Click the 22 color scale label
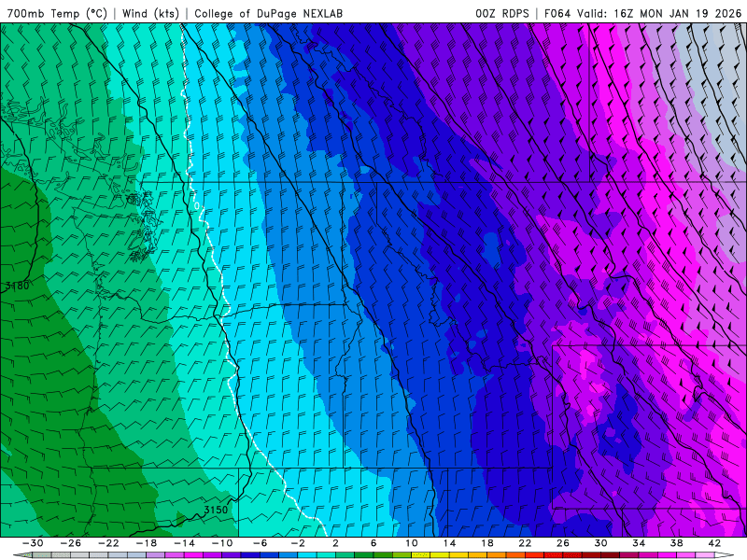Image resolution: width=747 pixels, height=560 pixels. [525, 543]
